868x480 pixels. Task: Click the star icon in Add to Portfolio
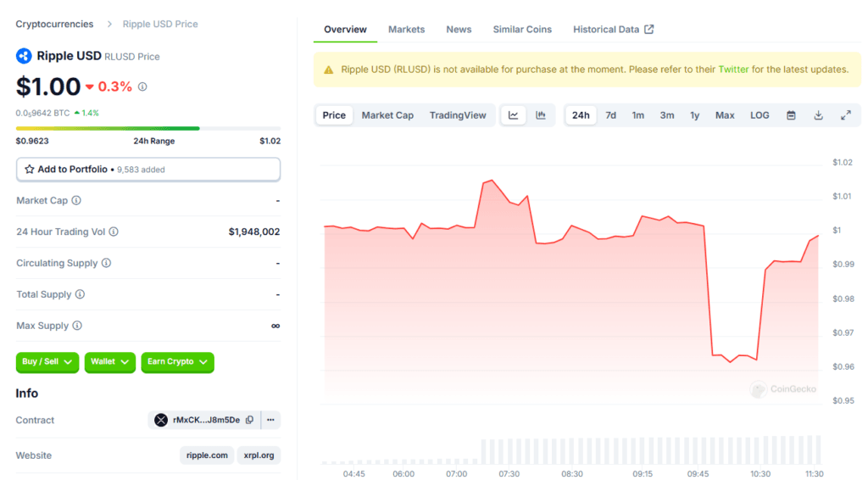pos(30,170)
